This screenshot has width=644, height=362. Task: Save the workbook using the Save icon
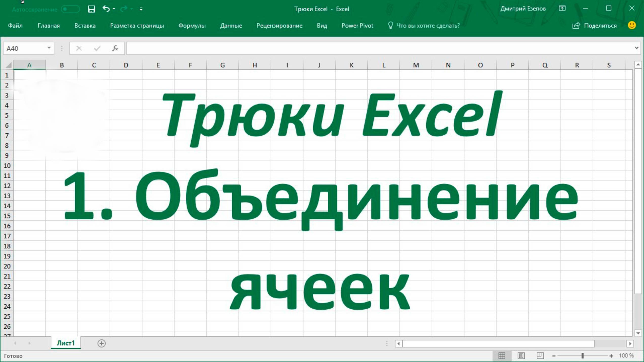[91, 9]
